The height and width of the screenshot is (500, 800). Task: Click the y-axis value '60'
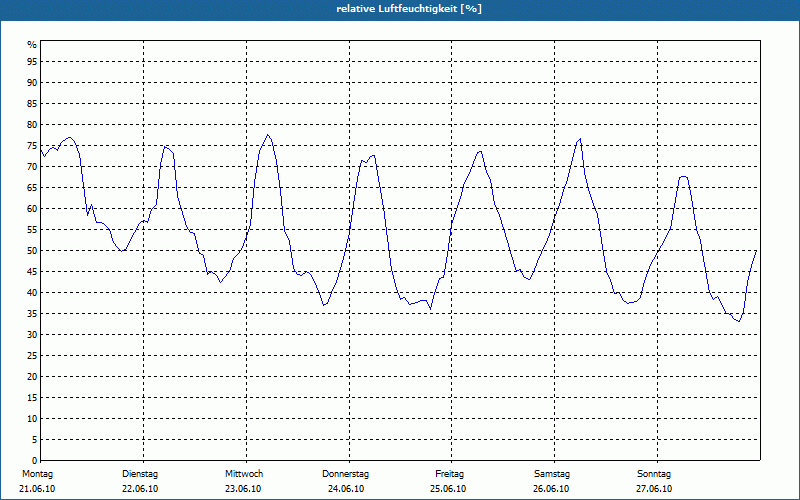point(32,209)
